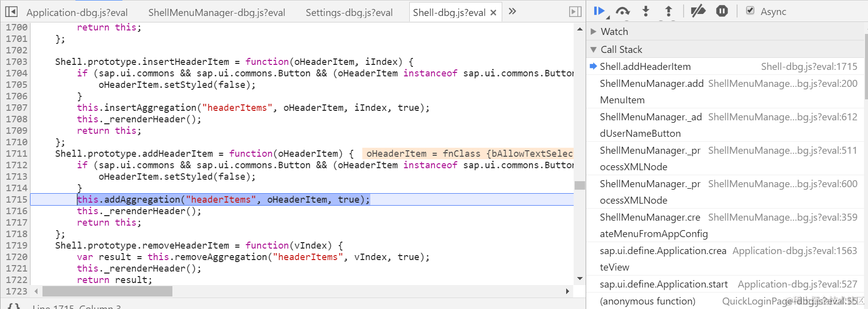This screenshot has width=868, height=309.
Task: Switch to the Application-dbg.js?eval tab
Action: 77,12
